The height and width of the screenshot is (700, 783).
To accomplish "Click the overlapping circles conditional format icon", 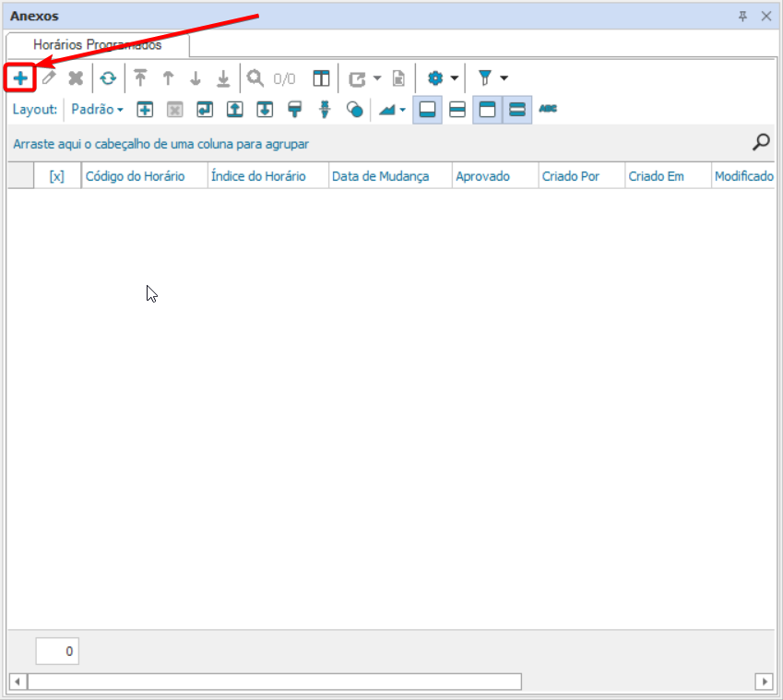I will pos(354,110).
